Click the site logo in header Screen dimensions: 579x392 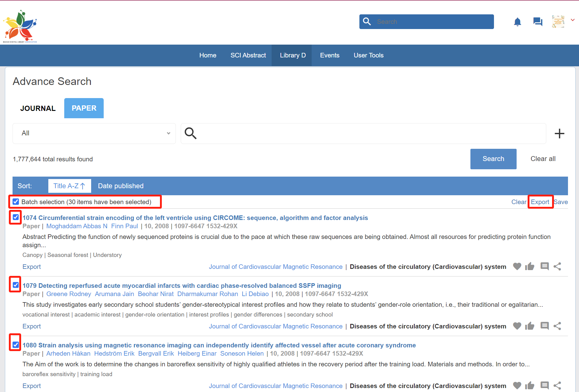[20, 26]
